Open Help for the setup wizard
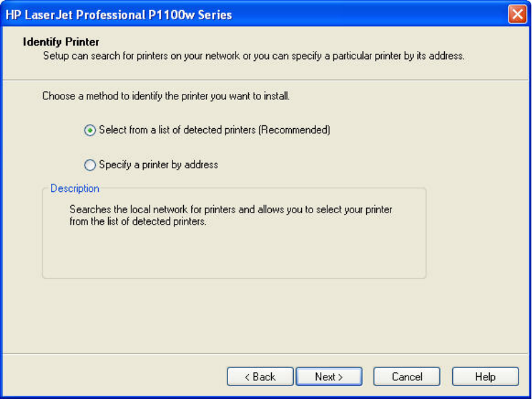Screen dimensions: 532x399 coord(485,377)
